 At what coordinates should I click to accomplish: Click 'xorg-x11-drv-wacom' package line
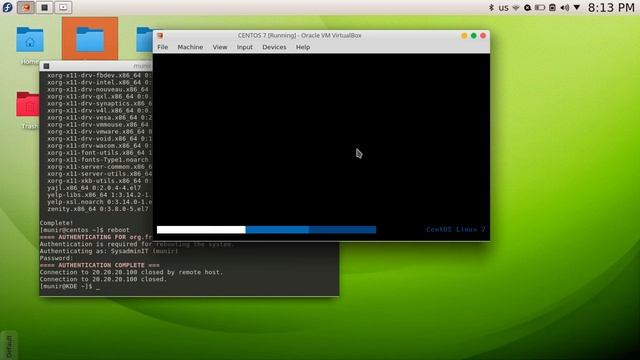[x=99, y=146]
